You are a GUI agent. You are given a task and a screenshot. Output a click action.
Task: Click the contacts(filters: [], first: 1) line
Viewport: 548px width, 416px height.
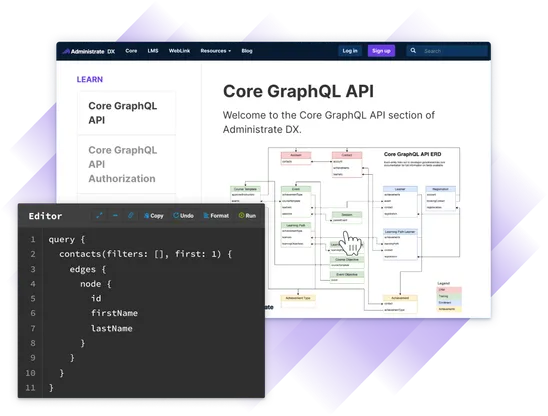click(x=145, y=254)
